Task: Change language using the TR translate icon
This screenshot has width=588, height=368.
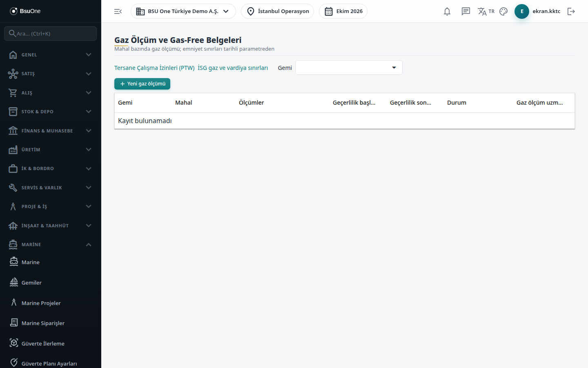Action: (486, 11)
